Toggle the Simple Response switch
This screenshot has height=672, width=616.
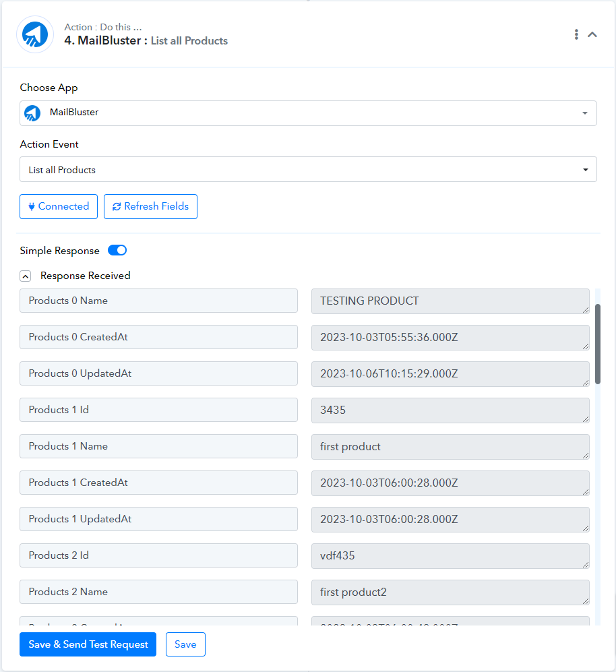pyautogui.click(x=117, y=250)
